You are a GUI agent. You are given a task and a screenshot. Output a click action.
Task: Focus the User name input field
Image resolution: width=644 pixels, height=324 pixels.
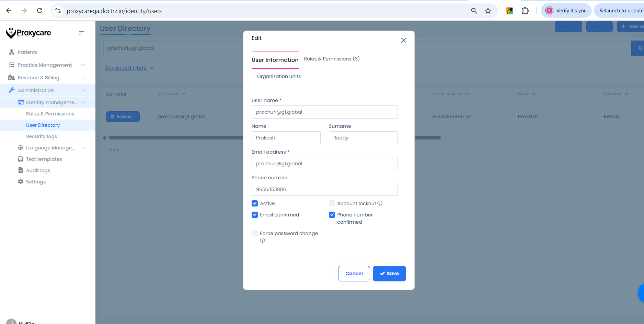pyautogui.click(x=324, y=112)
